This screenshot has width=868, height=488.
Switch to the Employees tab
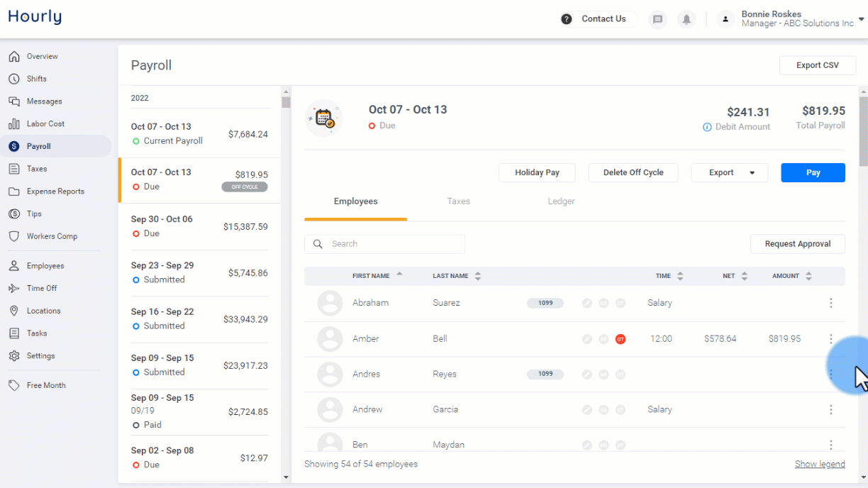point(356,201)
